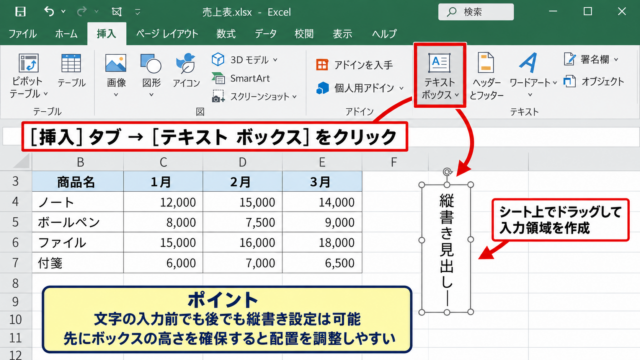Screen dimensions: 640x360
Task: Click the envelope icon in quick access toolbar
Action: (x=117, y=11)
